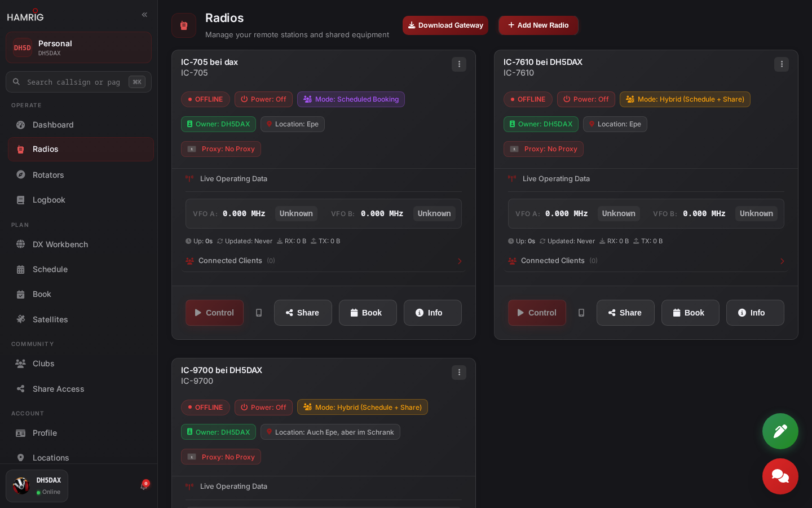This screenshot has width=812, height=508.
Task: Open three-dot menu for IC-705 bei dax
Action: pos(459,64)
